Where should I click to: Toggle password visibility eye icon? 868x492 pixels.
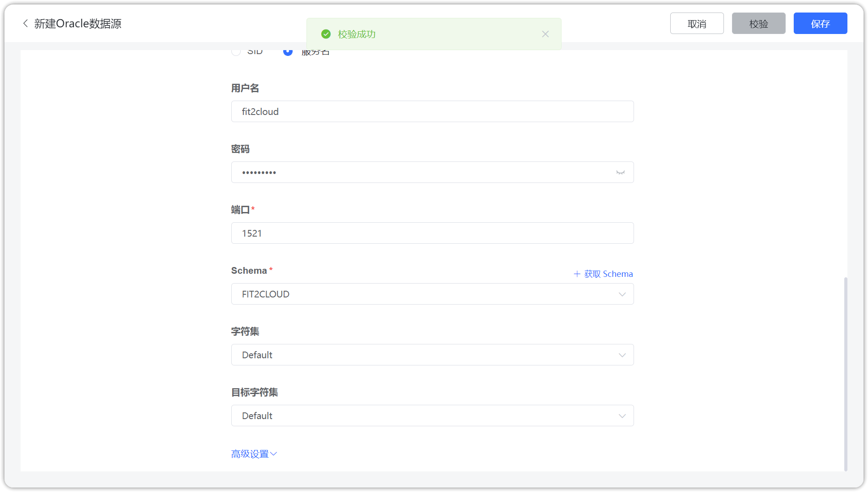620,172
